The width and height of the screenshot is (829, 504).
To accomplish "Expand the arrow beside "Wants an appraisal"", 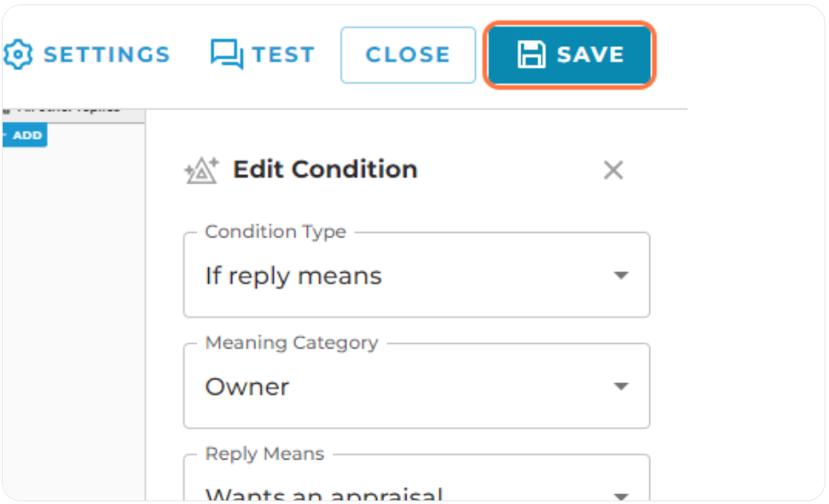I will pos(621,496).
